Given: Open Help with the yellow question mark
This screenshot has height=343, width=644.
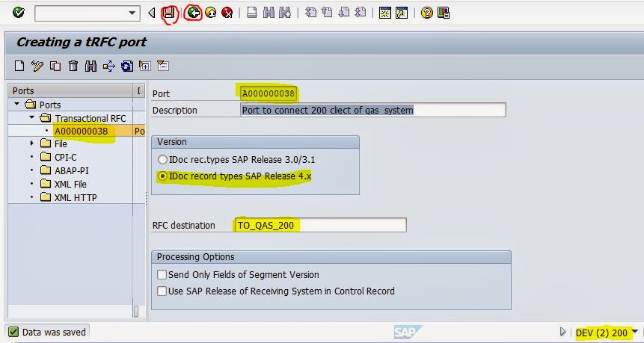Looking at the screenshot, I should coord(427,13).
